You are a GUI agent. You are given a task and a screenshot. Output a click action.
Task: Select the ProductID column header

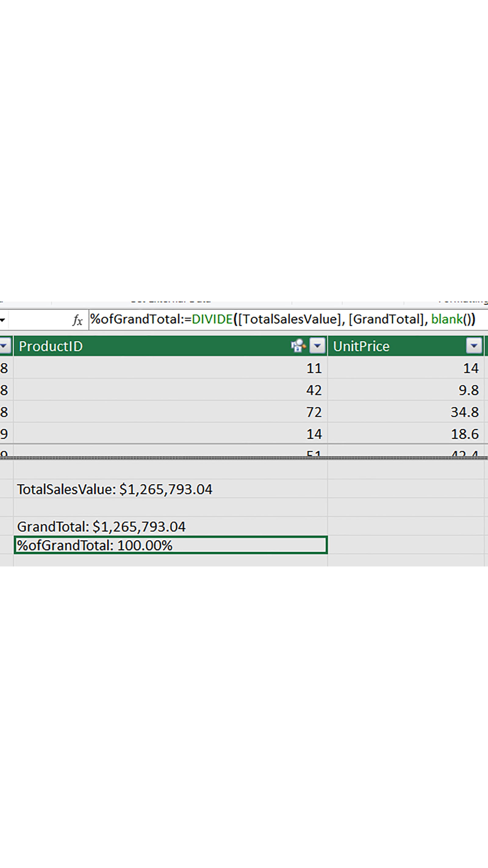coord(152,346)
